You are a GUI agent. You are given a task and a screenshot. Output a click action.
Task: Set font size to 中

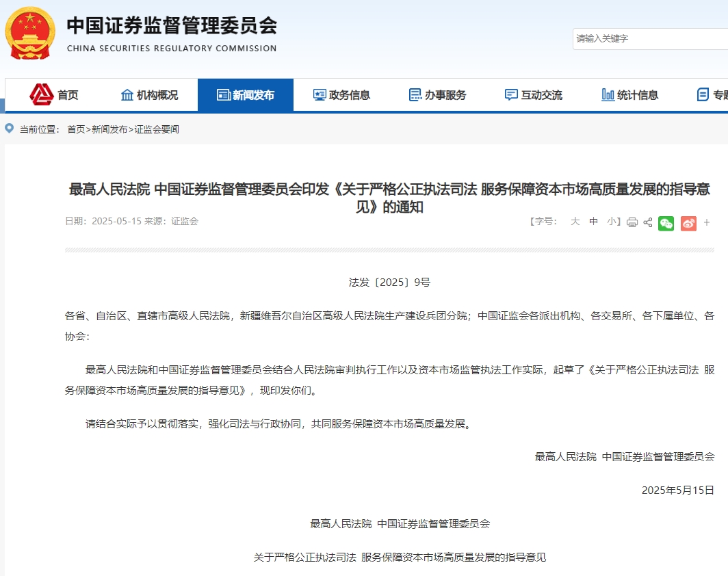[x=593, y=222]
